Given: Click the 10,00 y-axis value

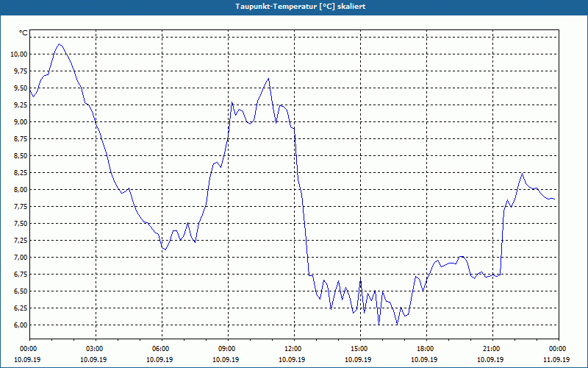Looking at the screenshot, I should (18, 54).
